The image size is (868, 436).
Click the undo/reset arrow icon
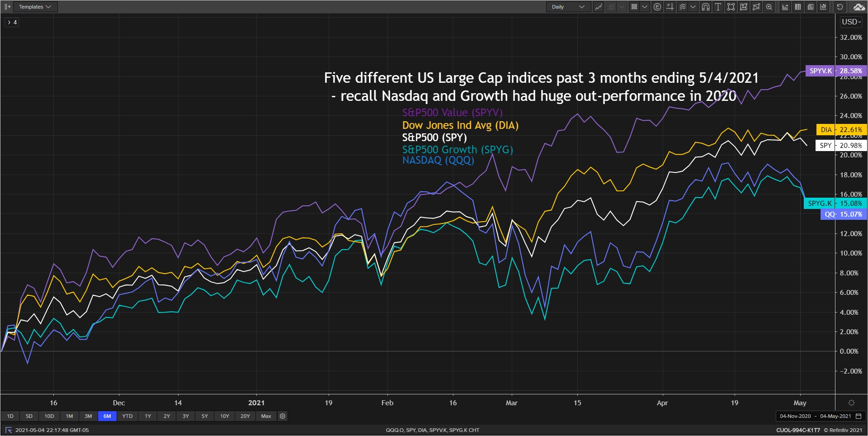(x=840, y=7)
